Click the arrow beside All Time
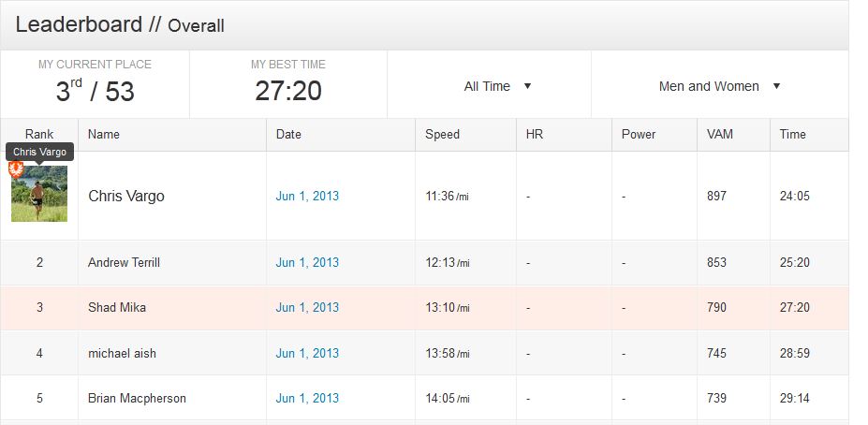 527,86
